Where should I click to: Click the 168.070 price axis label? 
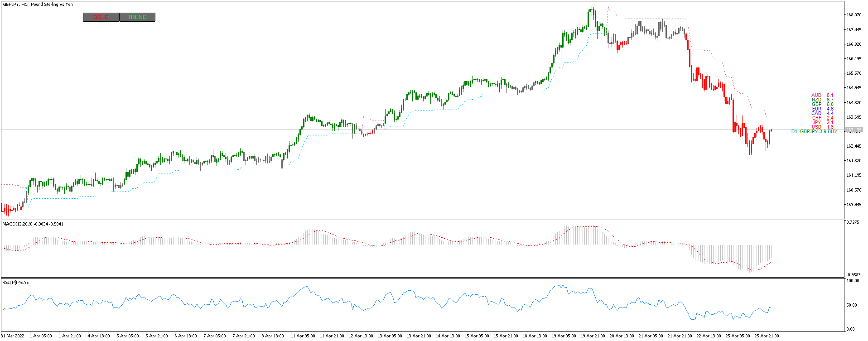(x=854, y=15)
